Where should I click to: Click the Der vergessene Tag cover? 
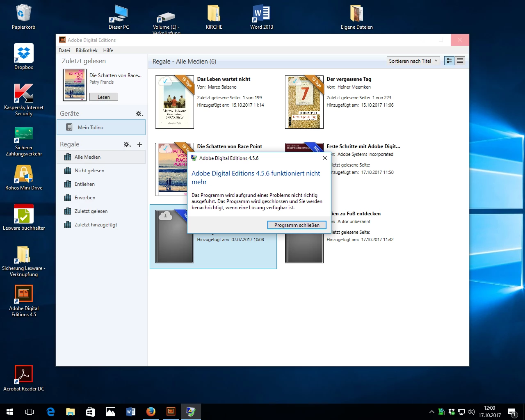click(304, 102)
